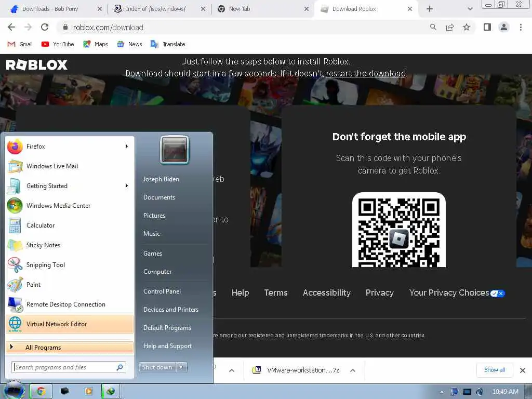Expand All Programs list
This screenshot has height=399, width=532.
(70, 348)
